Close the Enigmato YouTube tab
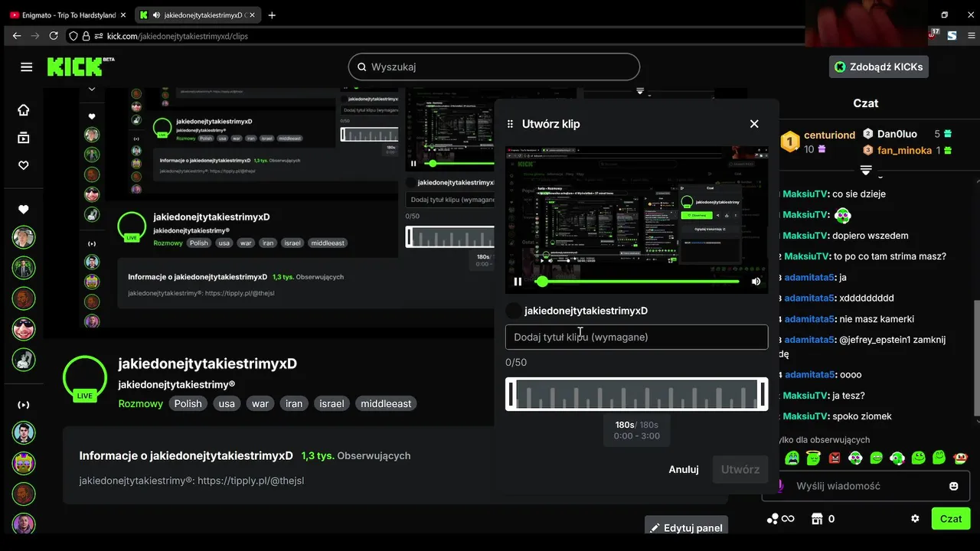 pos(123,15)
